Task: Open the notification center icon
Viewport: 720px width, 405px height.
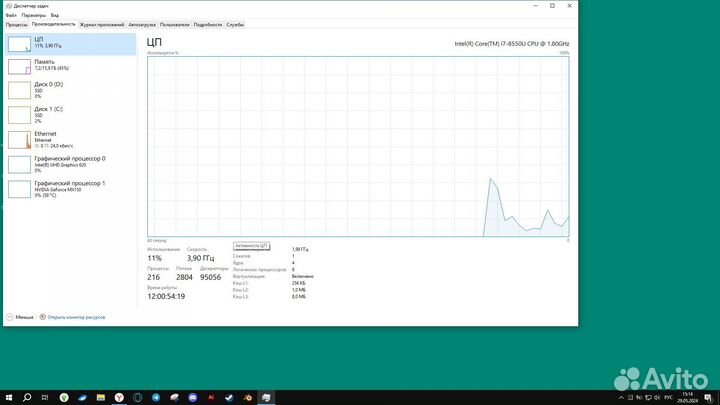Action: pos(709,398)
